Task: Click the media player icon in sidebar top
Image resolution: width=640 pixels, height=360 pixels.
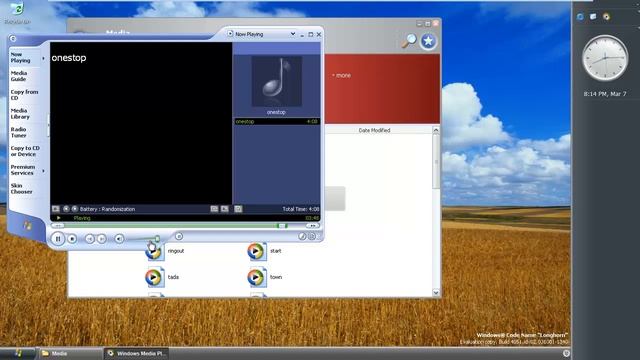Action: (607, 17)
